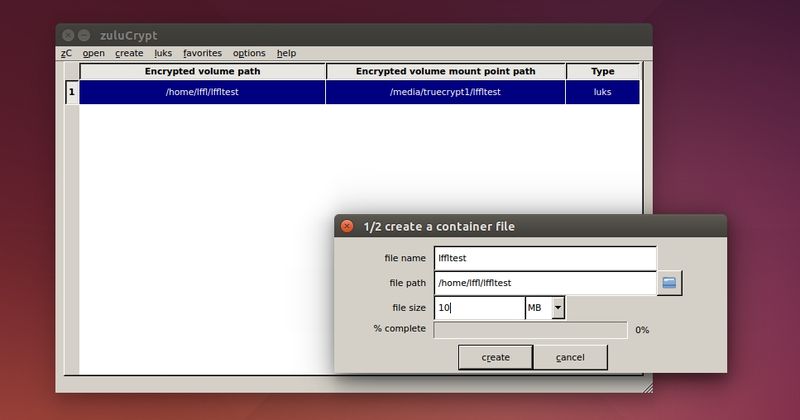Select the /media/truecrypt1/lffltest mount point cell
The image size is (800, 420).
click(445, 92)
